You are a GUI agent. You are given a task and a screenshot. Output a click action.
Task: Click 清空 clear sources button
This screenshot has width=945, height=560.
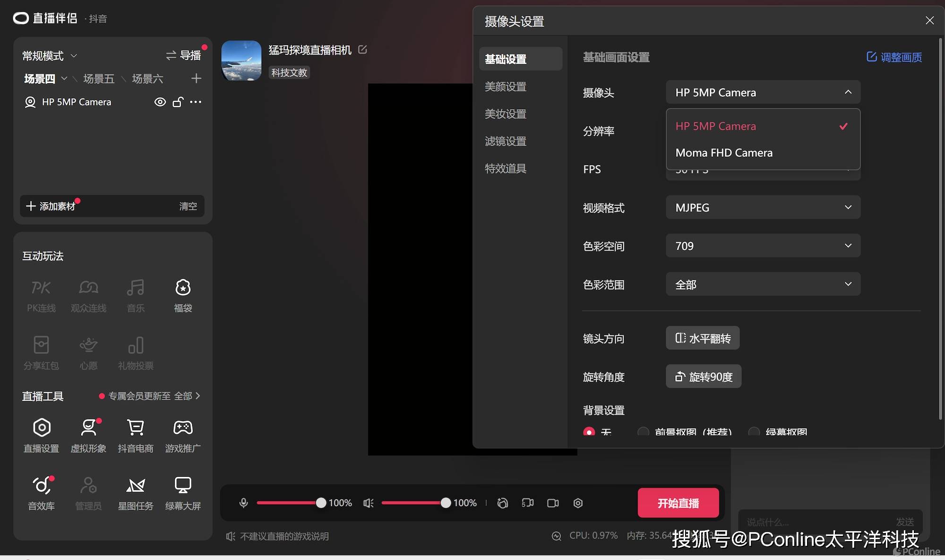tap(188, 207)
